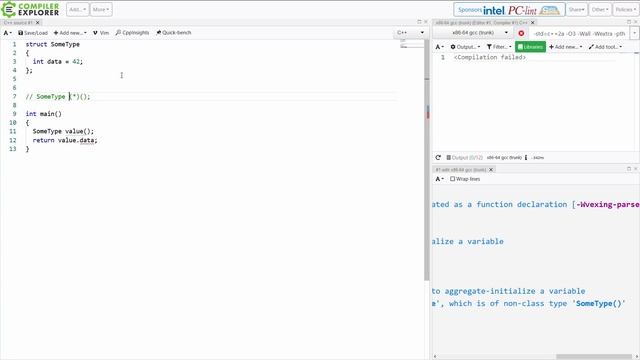Open the Policies dropdown menu

[625, 9]
